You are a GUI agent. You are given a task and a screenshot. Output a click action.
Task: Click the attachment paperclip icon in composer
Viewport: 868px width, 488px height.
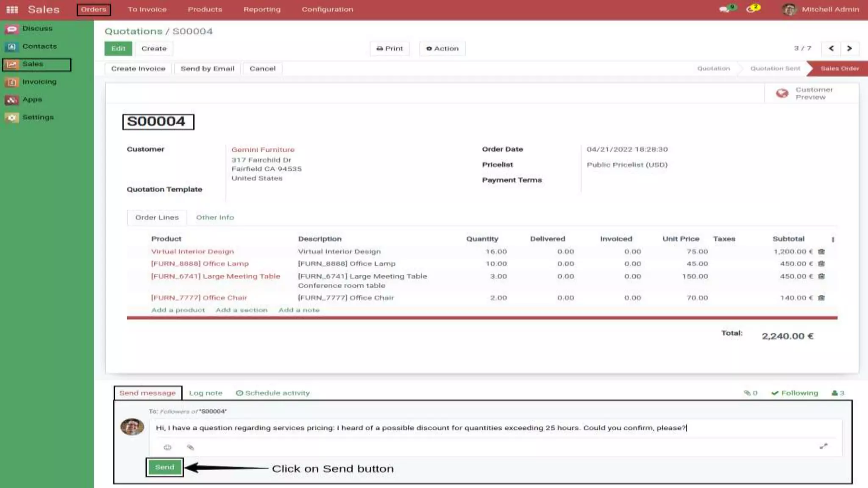point(190,447)
